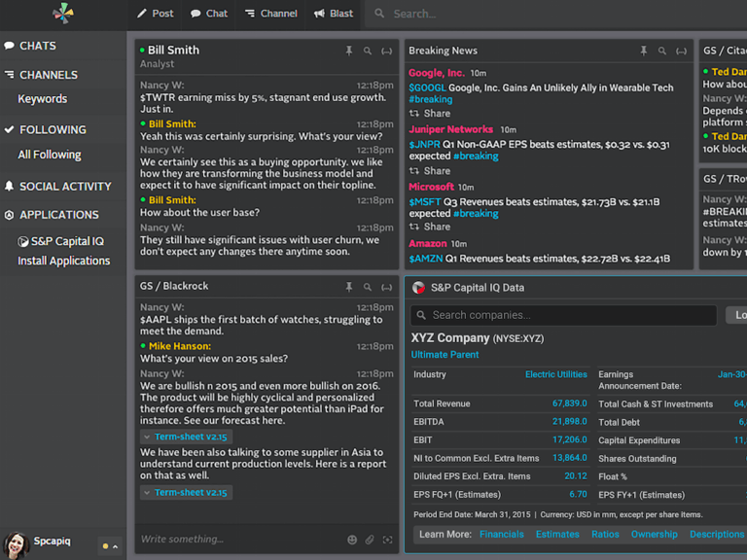Expand the first Term-sheet v2.15 attachment
The image size is (747, 560).
click(x=184, y=437)
